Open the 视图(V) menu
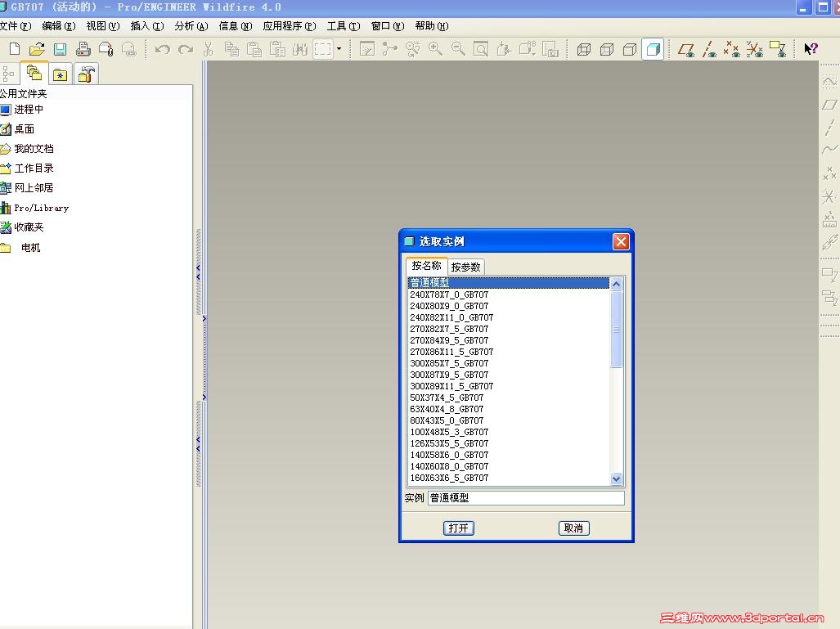This screenshot has width=840, height=629. point(103,26)
